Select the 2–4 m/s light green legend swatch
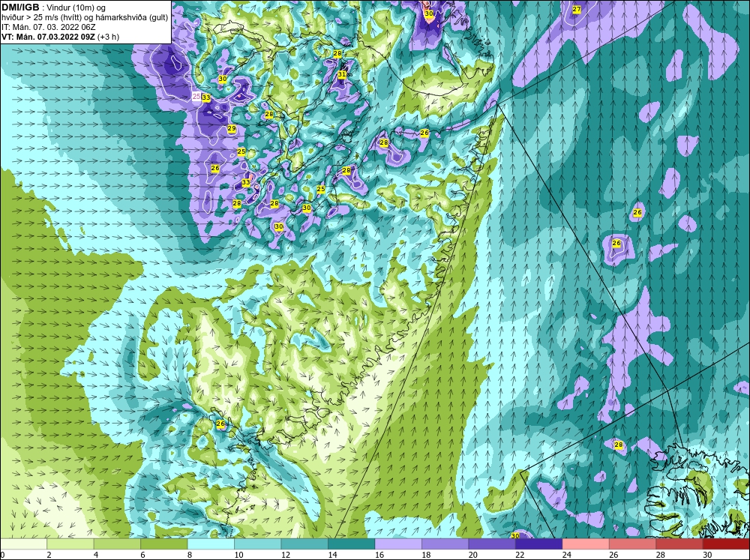 click(x=70, y=544)
